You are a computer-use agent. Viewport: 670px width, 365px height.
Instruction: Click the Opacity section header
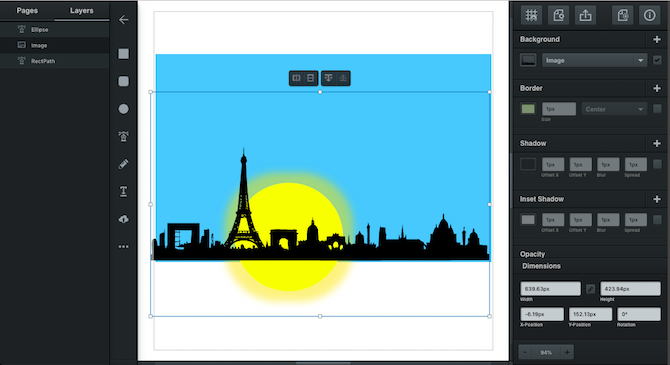click(532, 254)
